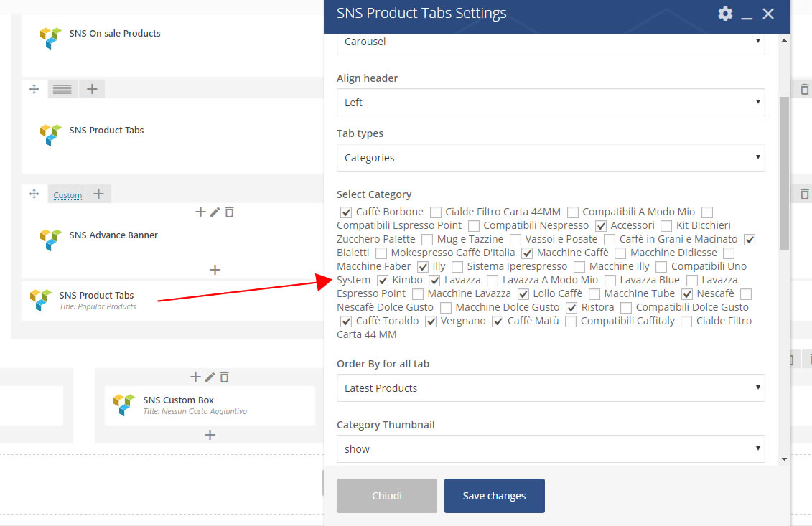Screen dimensions: 812x526
Task: Click the Custom row label link
Action: [x=67, y=195]
